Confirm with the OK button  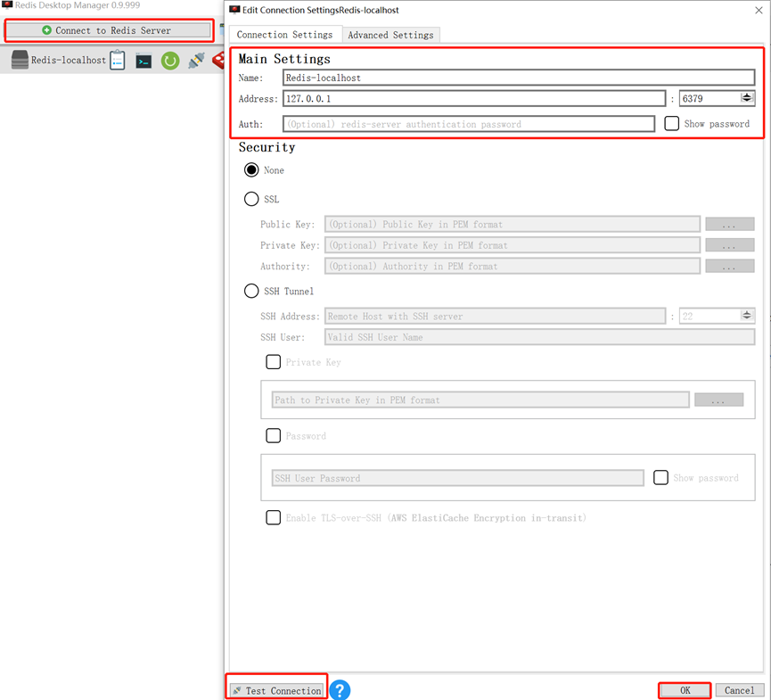click(x=685, y=690)
